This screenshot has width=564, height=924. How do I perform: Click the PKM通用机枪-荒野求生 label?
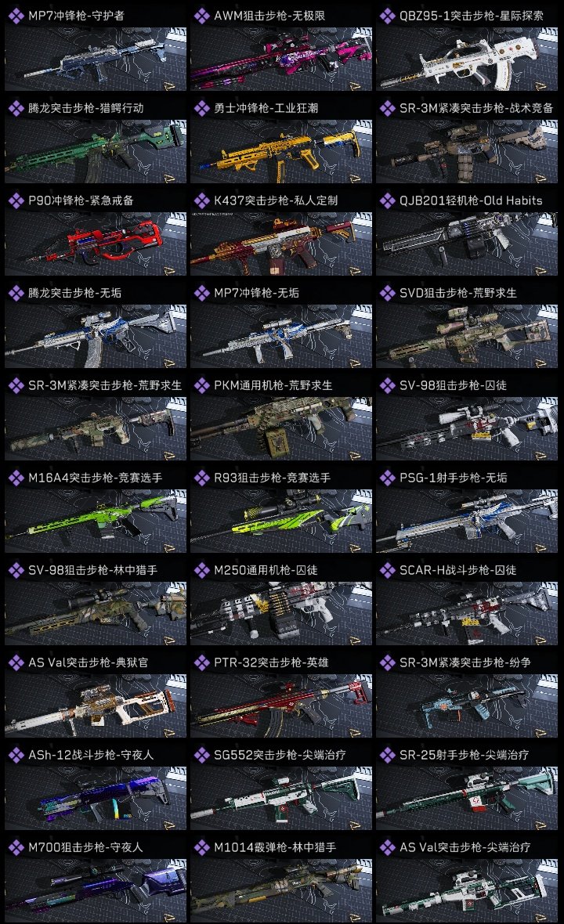pyautogui.click(x=273, y=385)
